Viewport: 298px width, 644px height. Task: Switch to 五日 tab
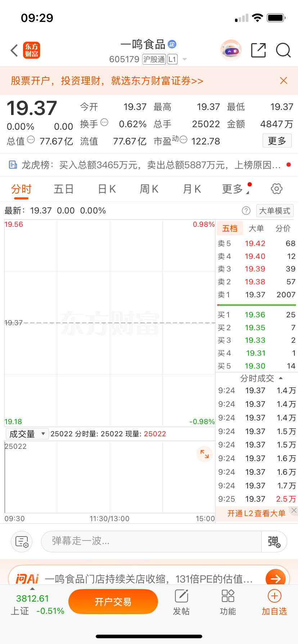[64, 189]
